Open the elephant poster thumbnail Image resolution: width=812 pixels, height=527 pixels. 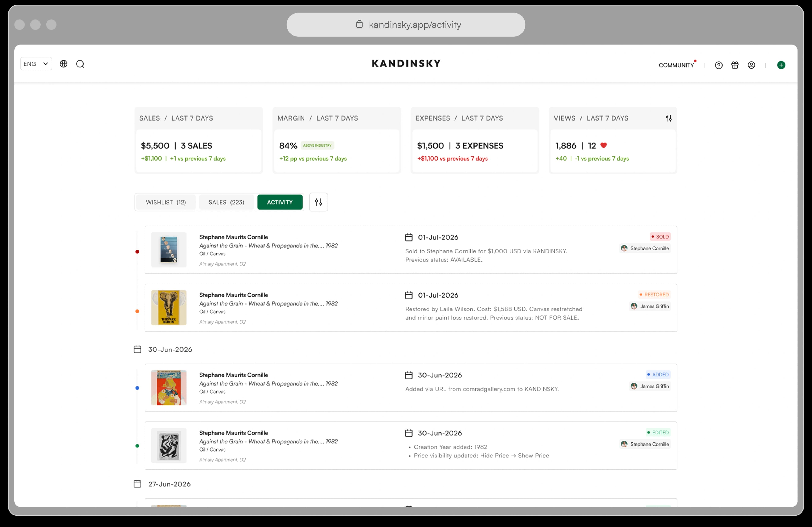point(169,308)
